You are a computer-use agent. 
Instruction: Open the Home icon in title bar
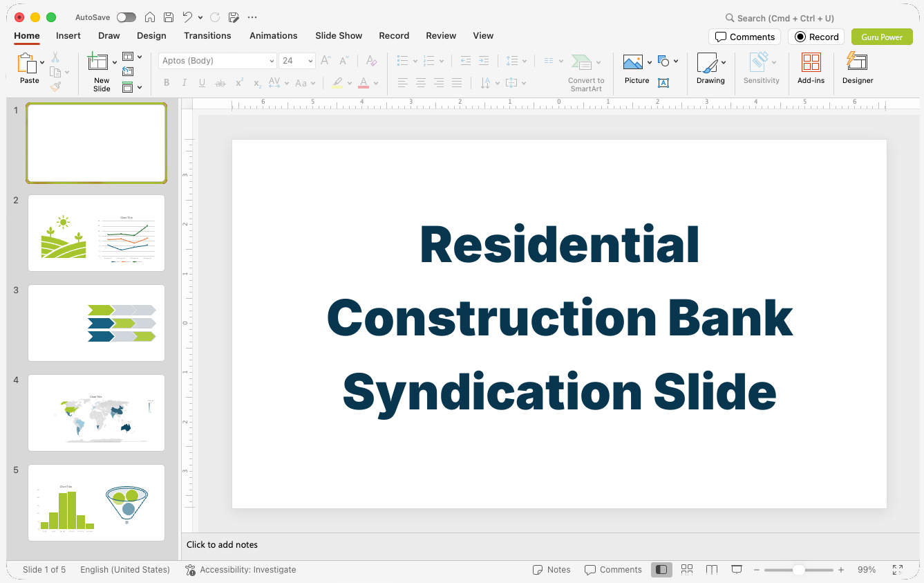[150, 17]
